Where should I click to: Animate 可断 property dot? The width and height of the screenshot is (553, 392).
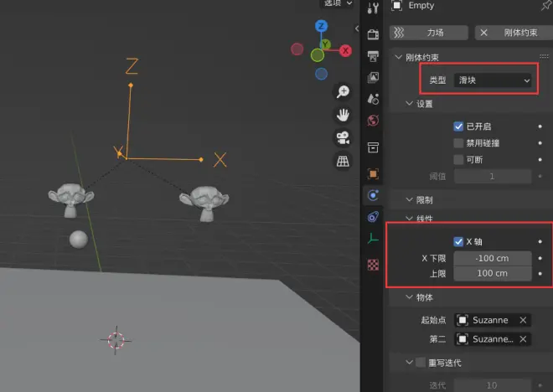point(540,160)
